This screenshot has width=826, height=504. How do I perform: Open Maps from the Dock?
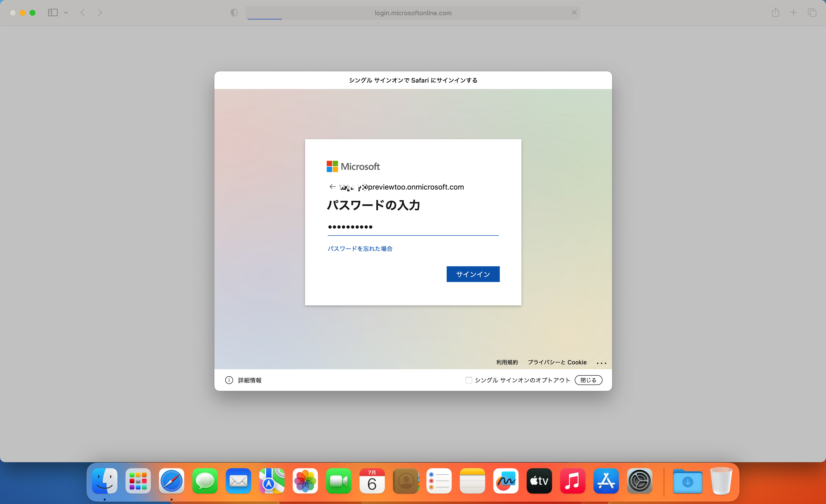(x=272, y=481)
